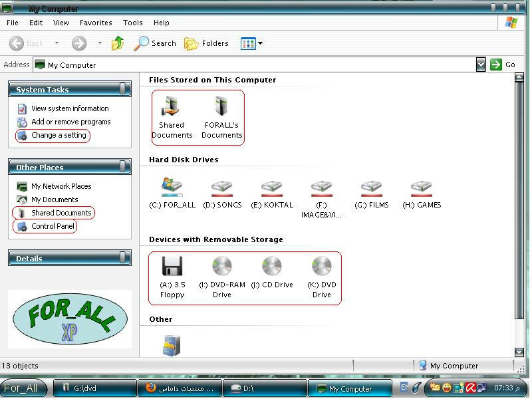Screen dimensions: 532x399
Task: Click the 'Hard Disk Drives' group header
Action: click(x=184, y=160)
